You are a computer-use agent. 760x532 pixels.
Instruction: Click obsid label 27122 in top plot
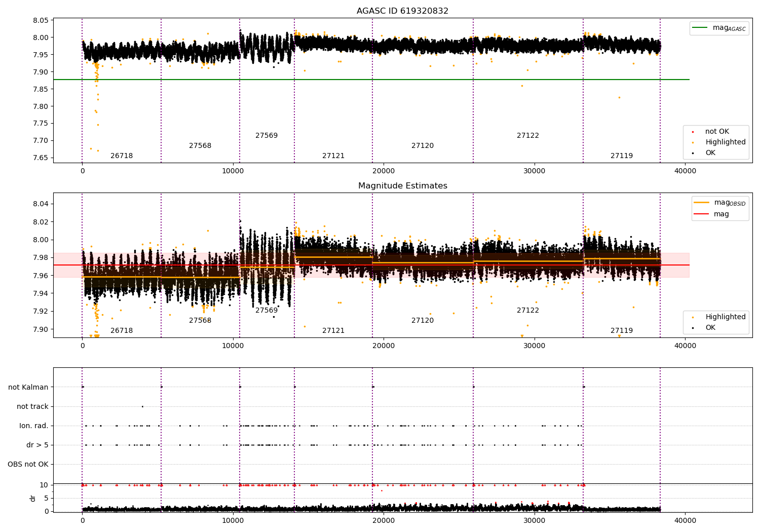tap(528, 136)
